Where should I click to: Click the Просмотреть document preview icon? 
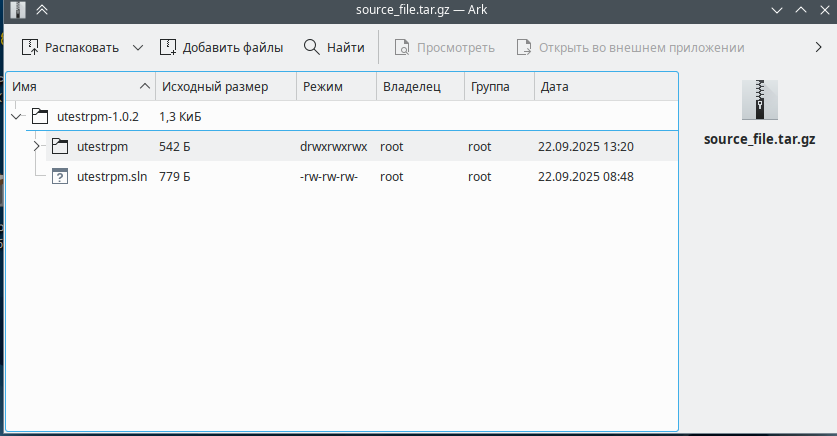(x=402, y=47)
